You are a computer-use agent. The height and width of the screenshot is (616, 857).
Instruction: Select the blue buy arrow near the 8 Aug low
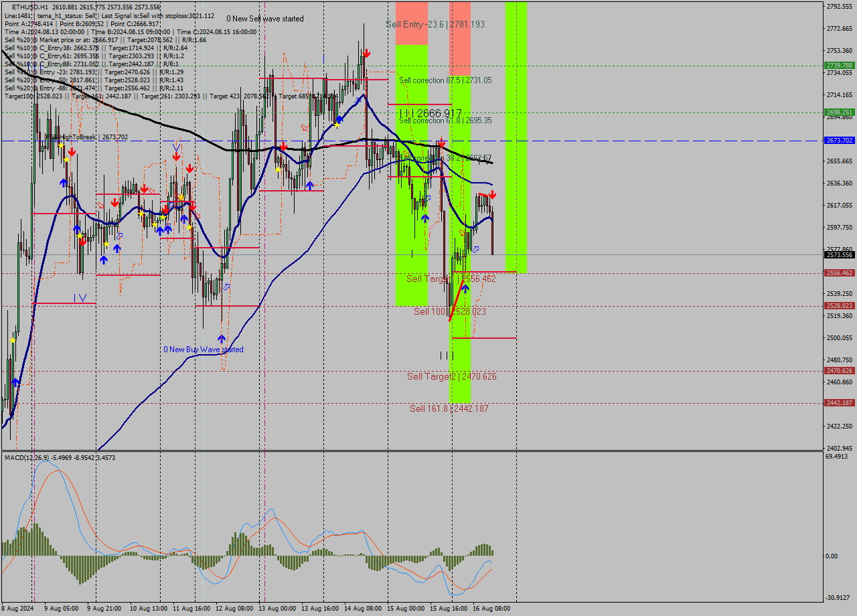[x=15, y=382]
